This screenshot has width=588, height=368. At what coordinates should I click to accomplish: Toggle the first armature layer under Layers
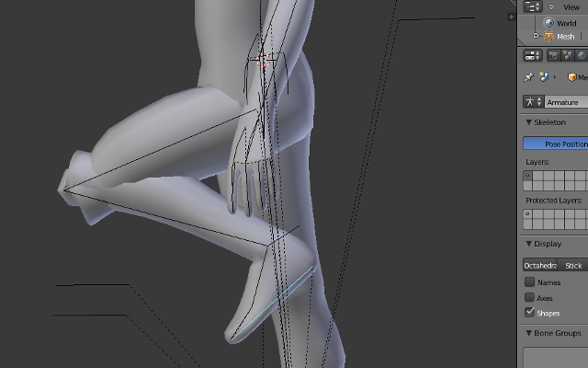[x=527, y=176]
